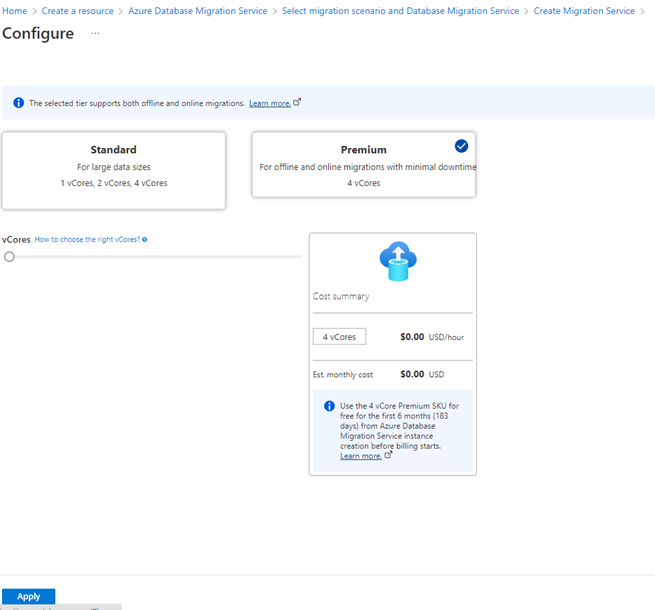This screenshot has height=610, width=655.
Task: Click the database migration cloud icon
Action: click(398, 261)
